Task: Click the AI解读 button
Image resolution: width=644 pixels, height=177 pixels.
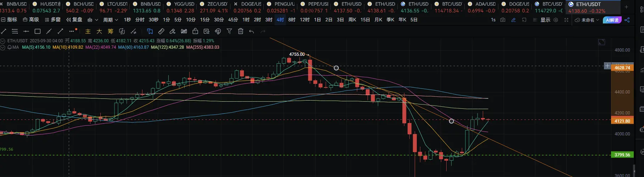Action: 612,20
